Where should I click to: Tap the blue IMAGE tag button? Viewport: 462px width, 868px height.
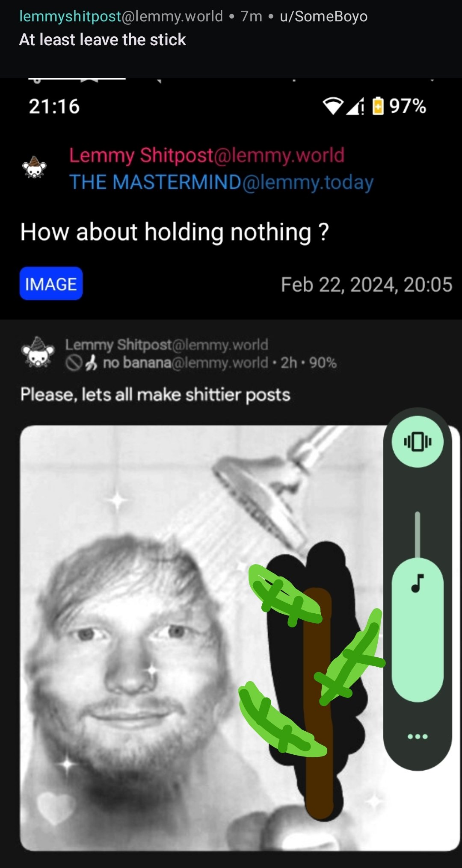tap(51, 284)
